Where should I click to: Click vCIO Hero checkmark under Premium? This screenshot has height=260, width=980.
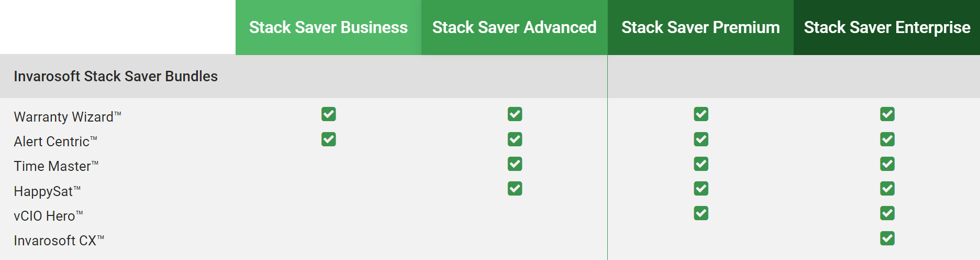pos(701,213)
